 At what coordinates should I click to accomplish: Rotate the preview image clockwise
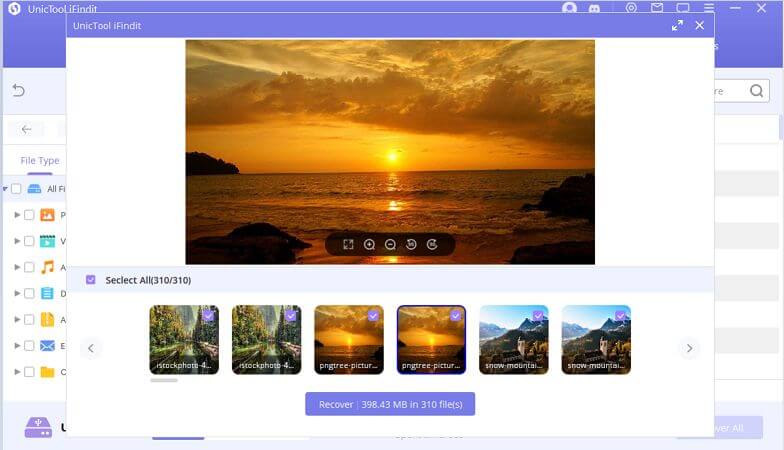click(x=432, y=244)
